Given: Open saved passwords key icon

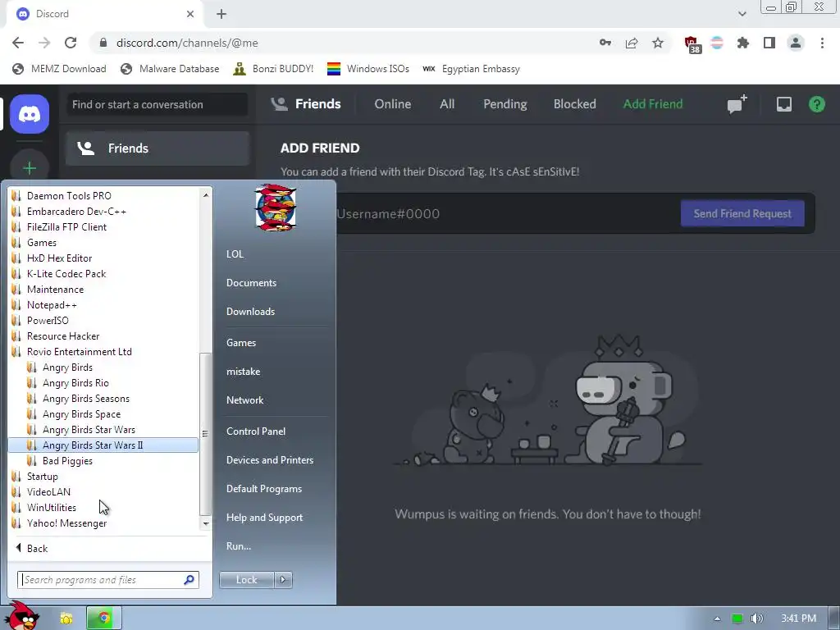Looking at the screenshot, I should (605, 43).
